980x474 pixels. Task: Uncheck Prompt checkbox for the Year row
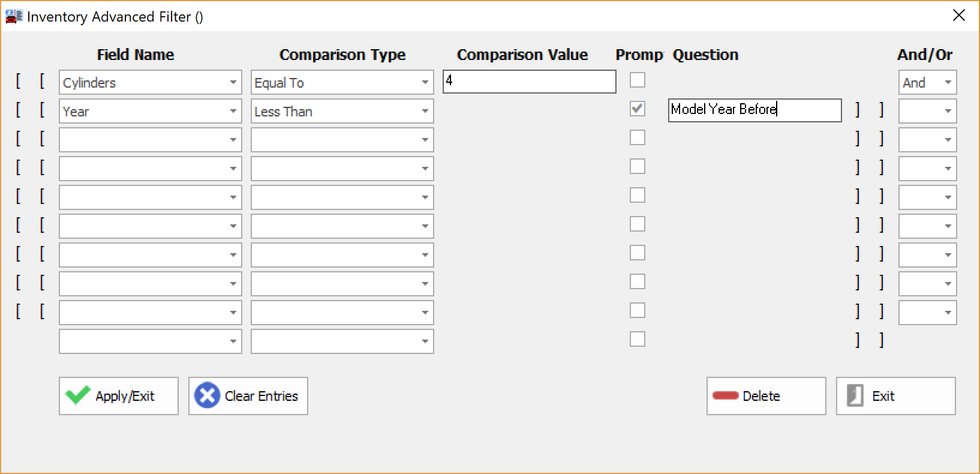[638, 109]
